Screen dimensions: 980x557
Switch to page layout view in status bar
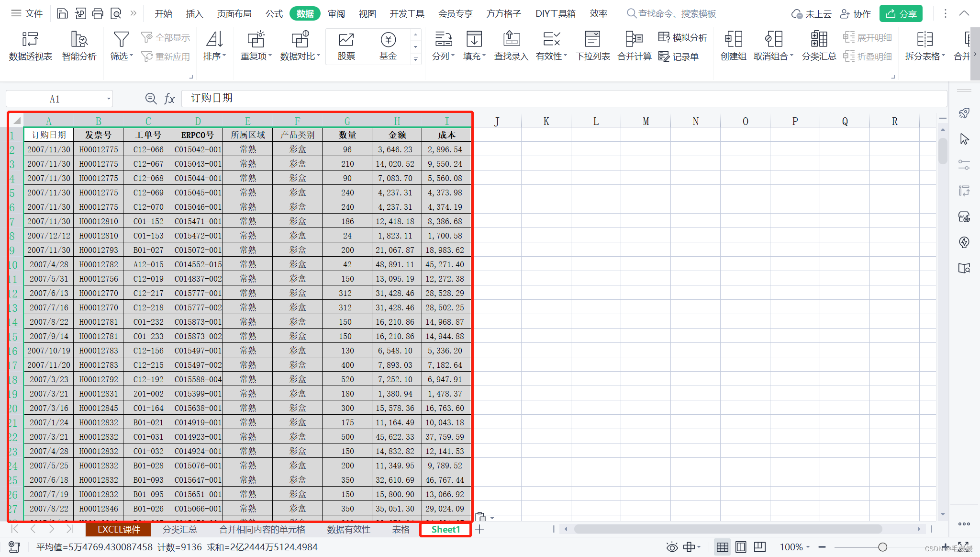coord(741,547)
